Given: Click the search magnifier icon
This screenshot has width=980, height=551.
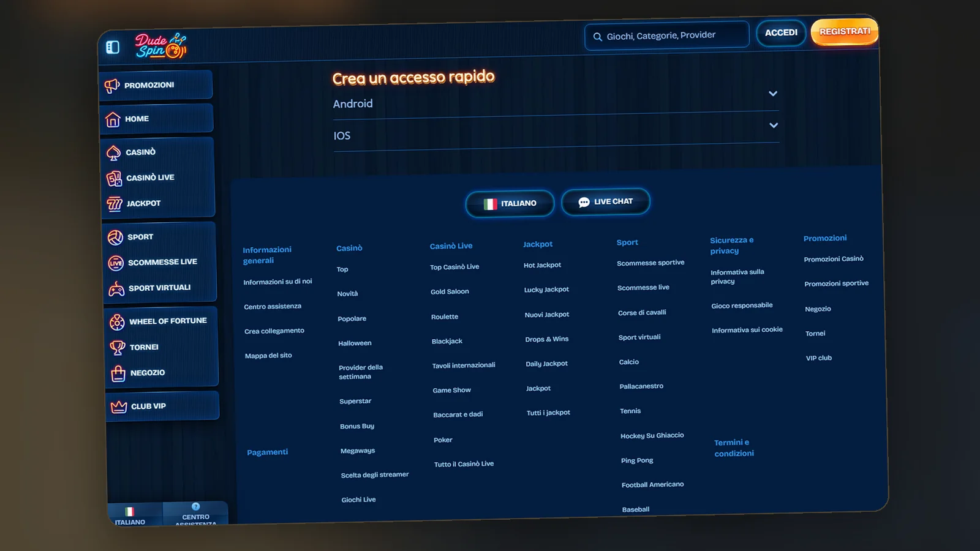Looking at the screenshot, I should [598, 37].
